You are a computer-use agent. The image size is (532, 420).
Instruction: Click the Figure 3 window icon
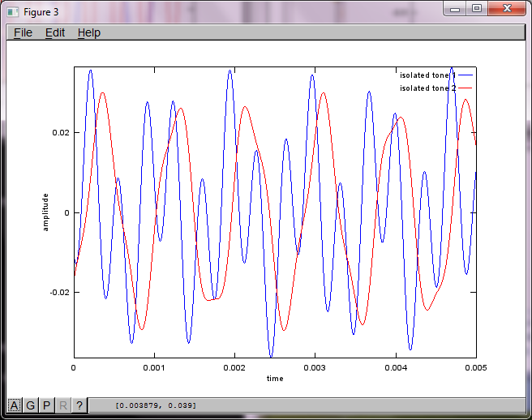(x=13, y=12)
